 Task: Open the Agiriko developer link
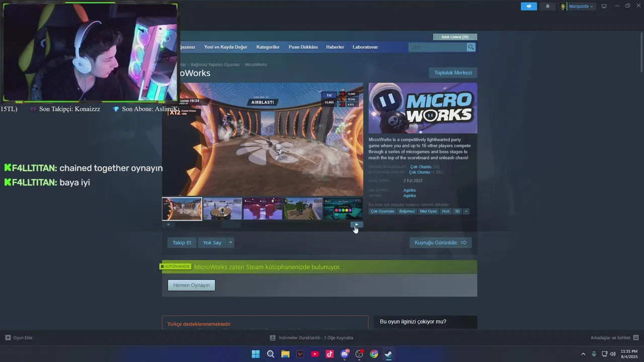tap(410, 190)
